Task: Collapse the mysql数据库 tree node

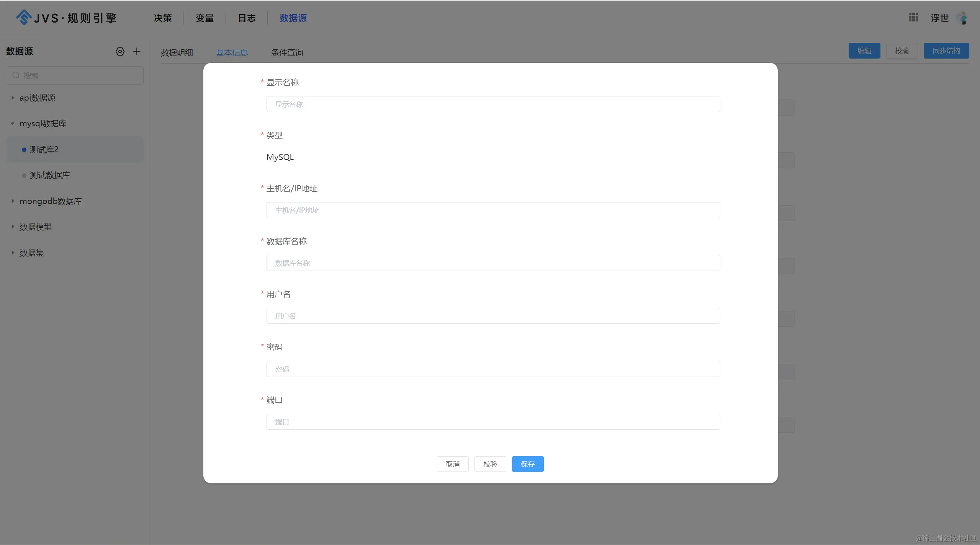Action: tap(13, 124)
